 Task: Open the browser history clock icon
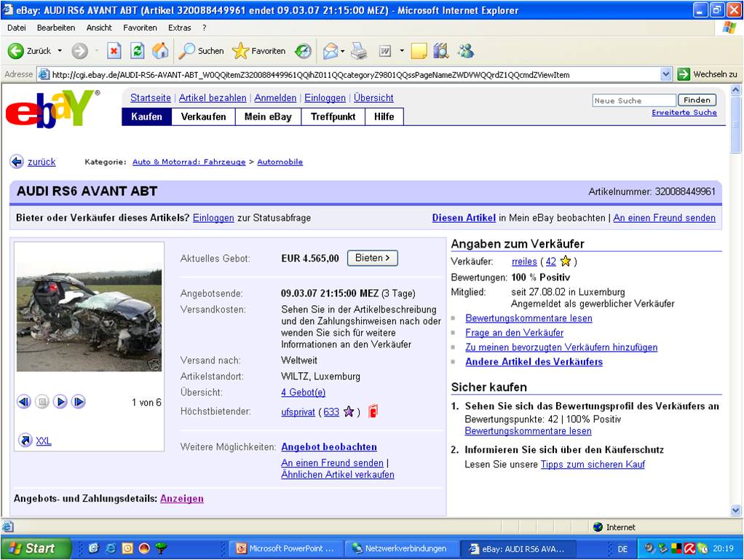click(x=303, y=51)
